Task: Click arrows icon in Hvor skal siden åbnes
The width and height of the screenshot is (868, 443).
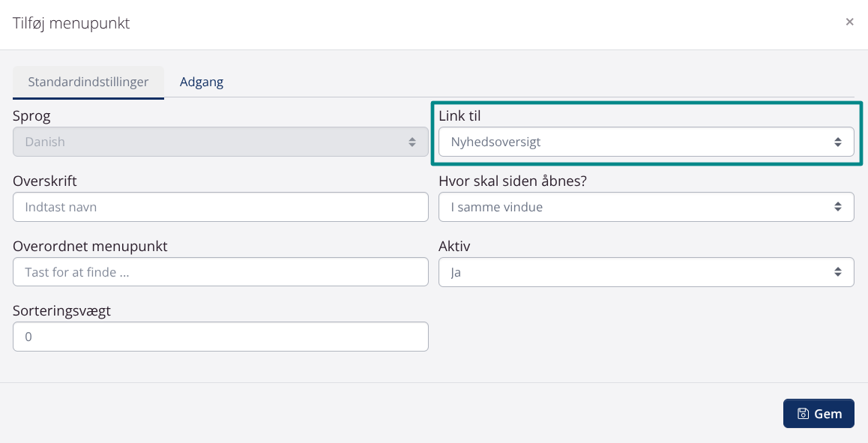Action: point(837,207)
